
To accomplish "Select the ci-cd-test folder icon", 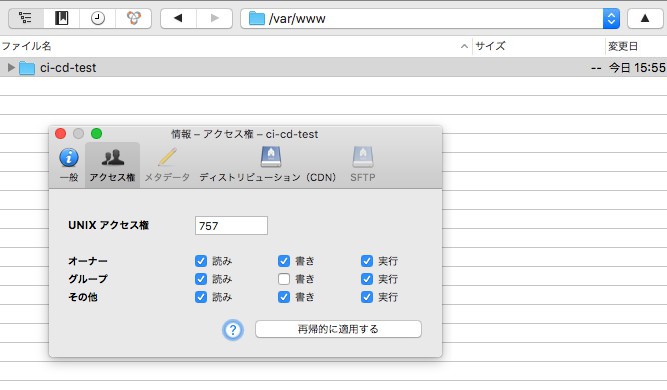I will pyautogui.click(x=26, y=68).
